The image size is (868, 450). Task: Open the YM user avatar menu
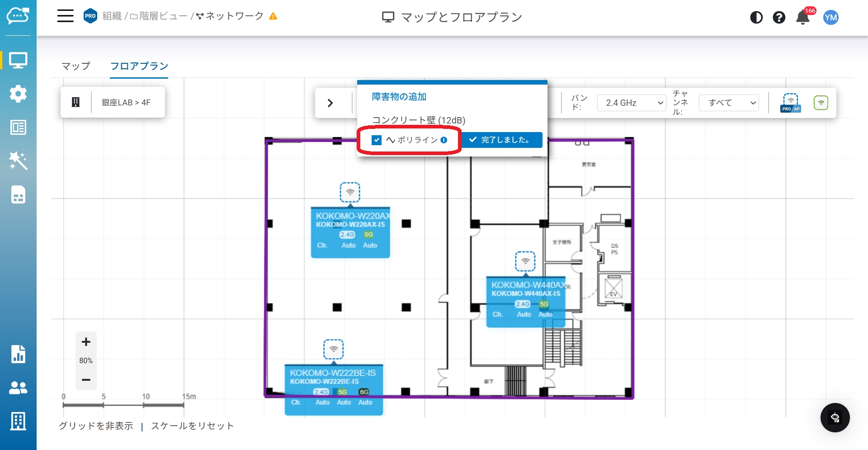pyautogui.click(x=830, y=18)
